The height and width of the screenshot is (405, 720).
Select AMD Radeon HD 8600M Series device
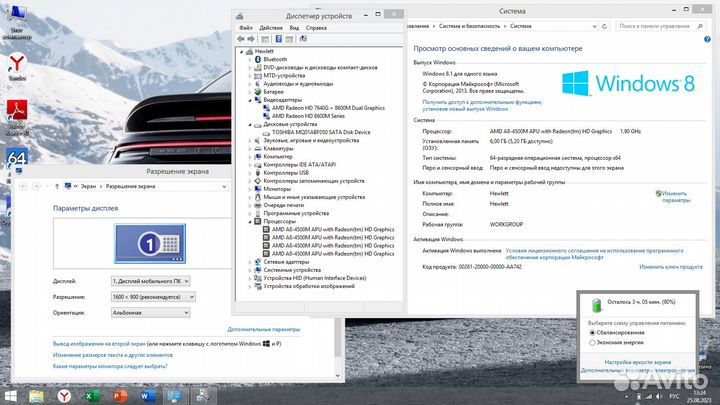pyautogui.click(x=306, y=115)
